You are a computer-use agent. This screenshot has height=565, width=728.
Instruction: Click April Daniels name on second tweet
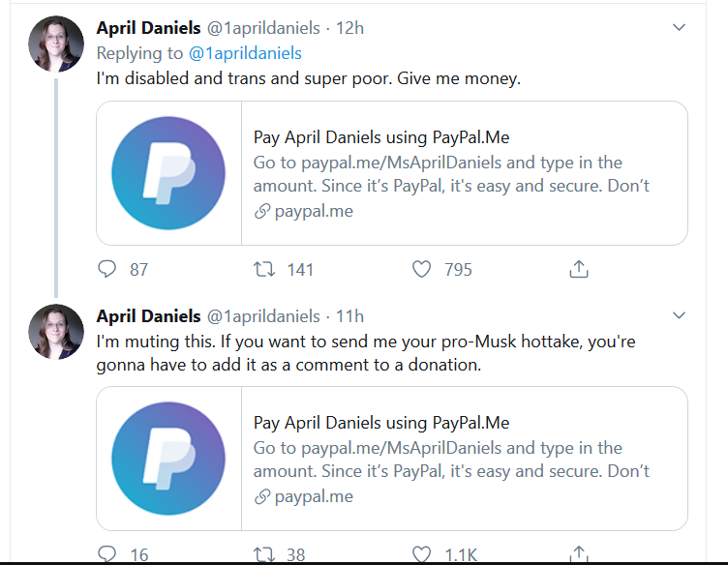click(x=148, y=316)
